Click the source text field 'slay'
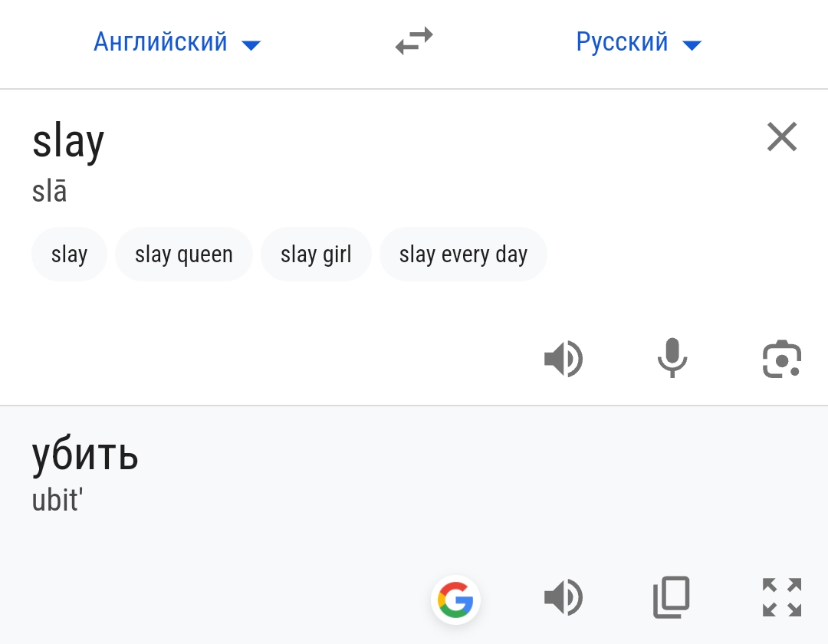Screen dimensions: 828x644 [68, 142]
